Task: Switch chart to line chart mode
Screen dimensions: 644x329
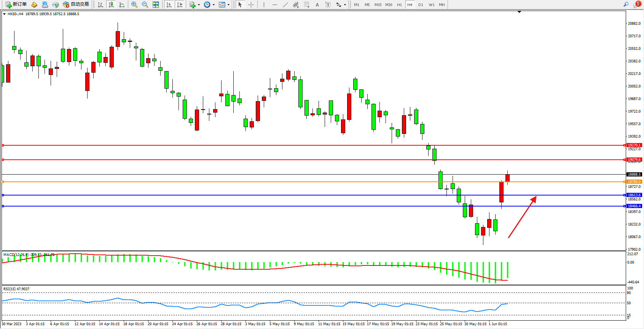Action: [122, 5]
